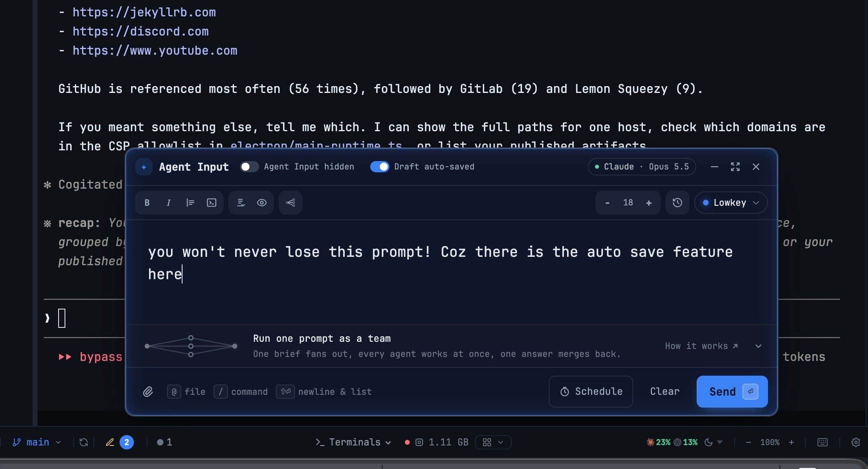
Task: Click the sparkle icon beside Agent Input title
Action: pos(144,167)
